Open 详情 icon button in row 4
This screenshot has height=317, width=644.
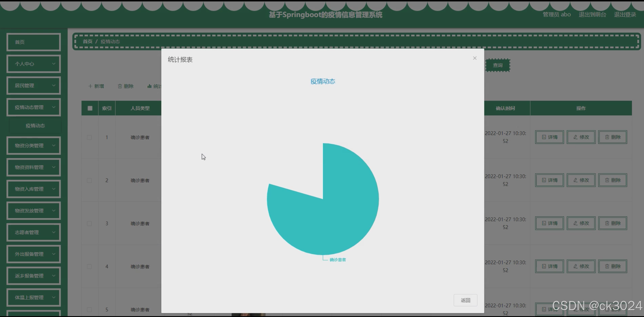[x=544, y=266]
